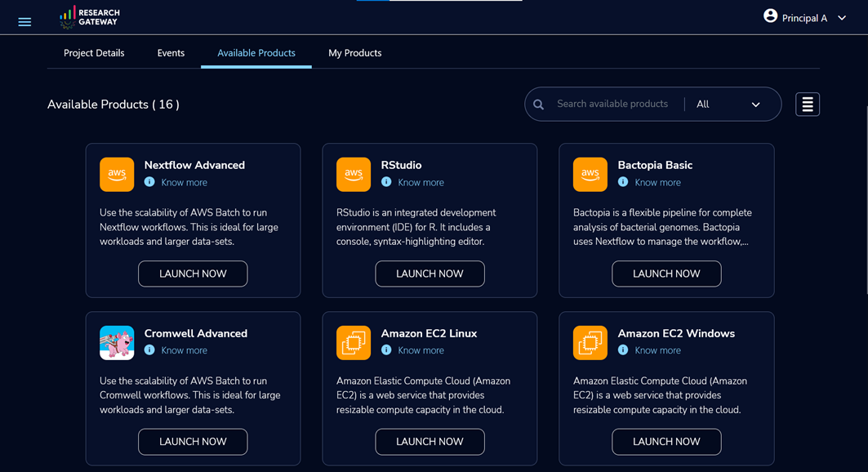Switch to the My Products tab
Viewport: 868px width, 472px height.
point(355,53)
